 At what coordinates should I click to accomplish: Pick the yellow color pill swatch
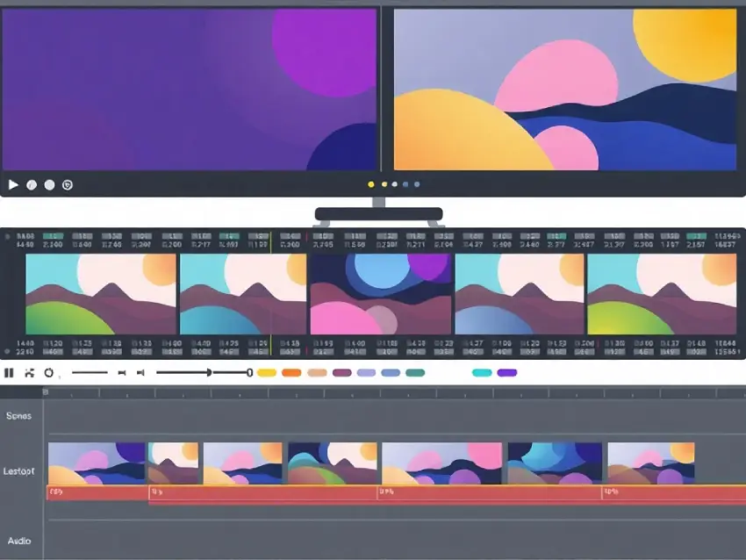(267, 373)
